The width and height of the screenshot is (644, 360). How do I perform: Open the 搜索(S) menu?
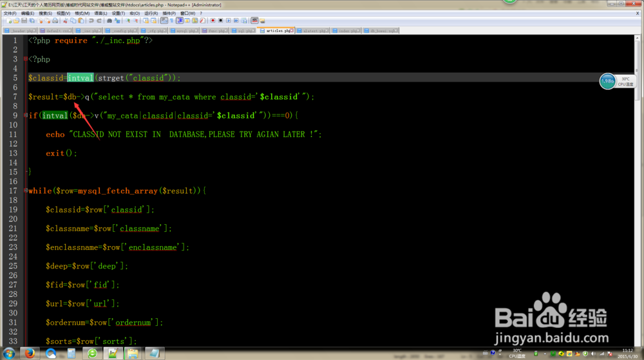point(45,13)
